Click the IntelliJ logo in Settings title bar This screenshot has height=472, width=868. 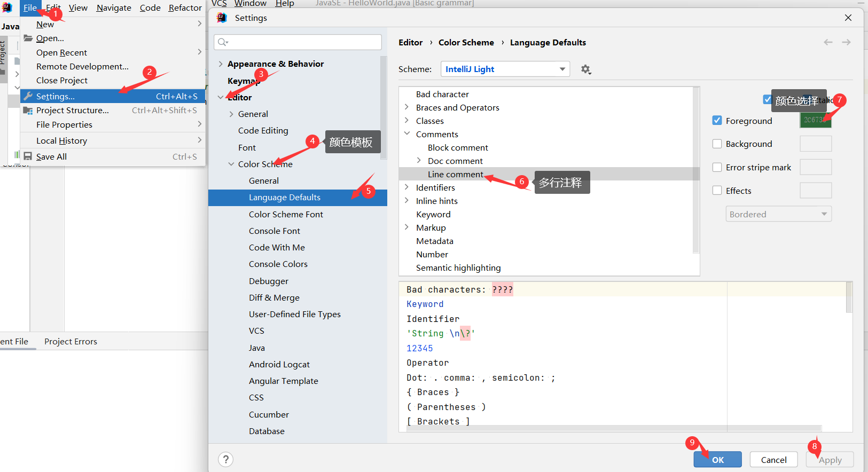222,18
